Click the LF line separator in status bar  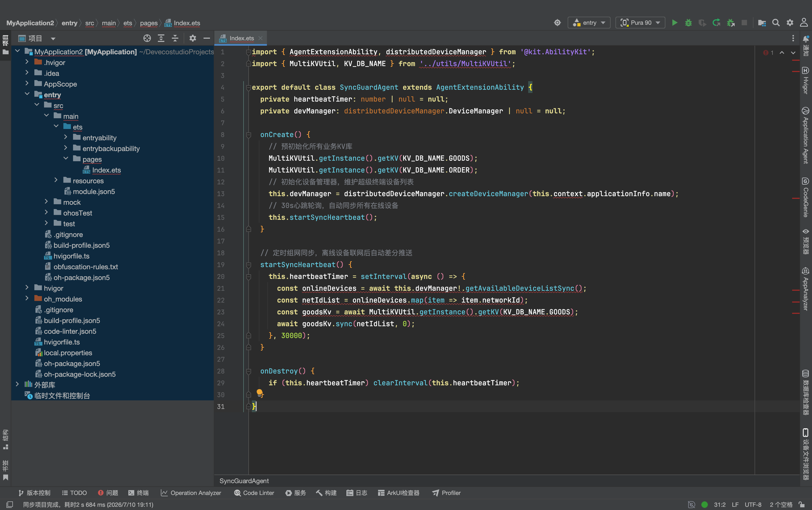click(735, 505)
